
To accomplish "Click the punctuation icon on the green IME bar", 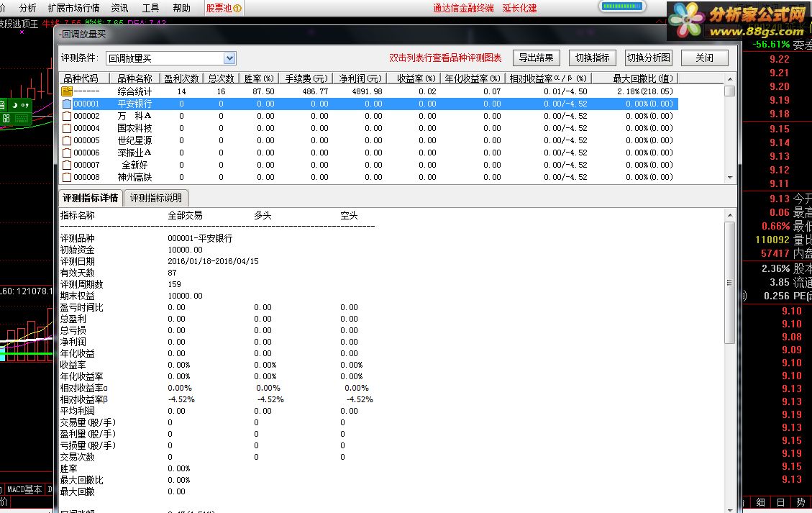I will coord(25,105).
